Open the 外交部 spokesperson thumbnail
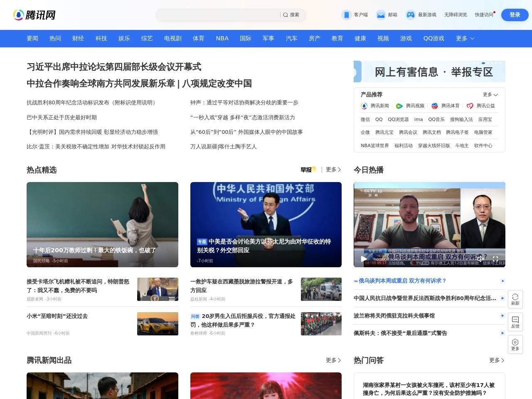This screenshot has height=399, width=532. click(266, 224)
